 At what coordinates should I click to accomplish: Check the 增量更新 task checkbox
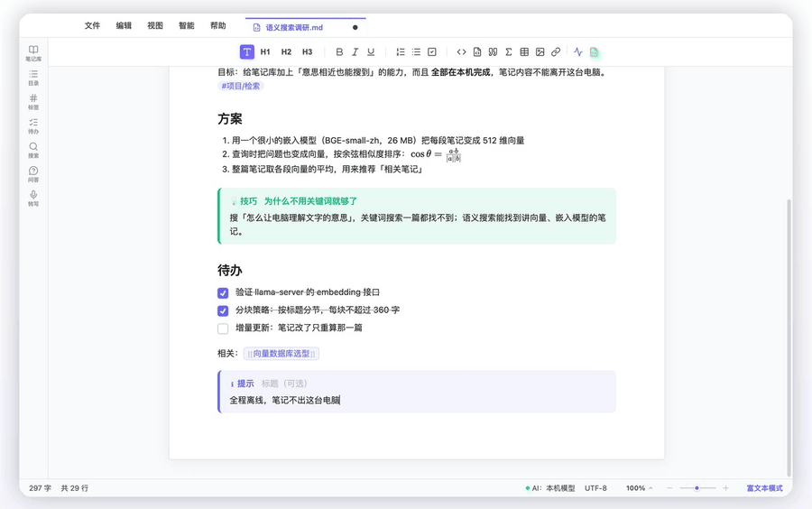(x=223, y=329)
